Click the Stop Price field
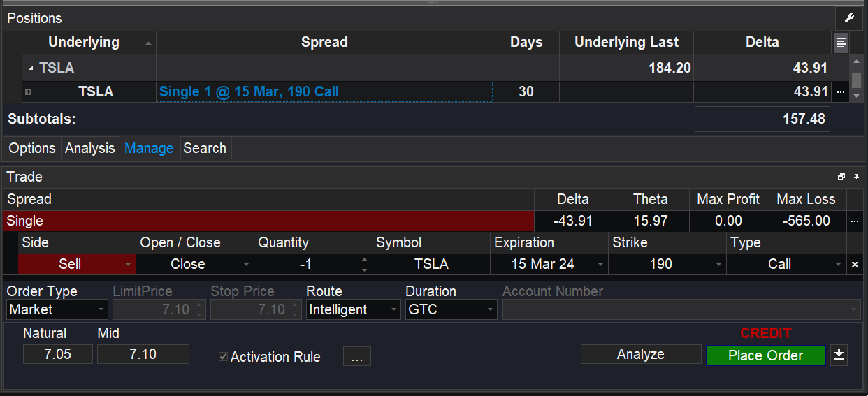The width and height of the screenshot is (868, 396). click(x=256, y=309)
